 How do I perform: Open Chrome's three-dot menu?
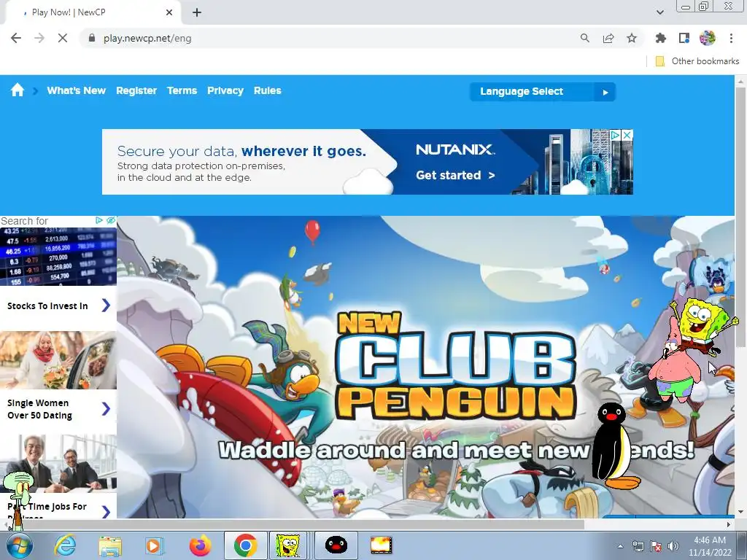click(x=731, y=38)
